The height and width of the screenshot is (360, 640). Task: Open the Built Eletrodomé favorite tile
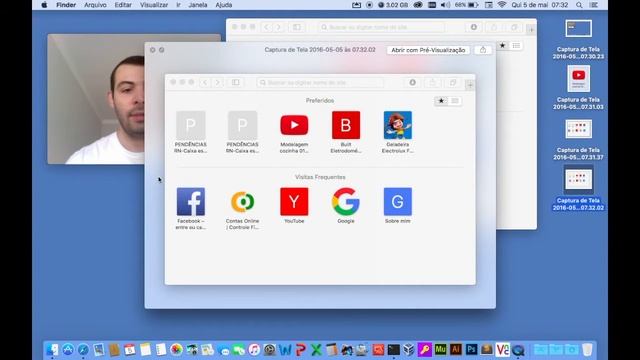click(x=346, y=132)
